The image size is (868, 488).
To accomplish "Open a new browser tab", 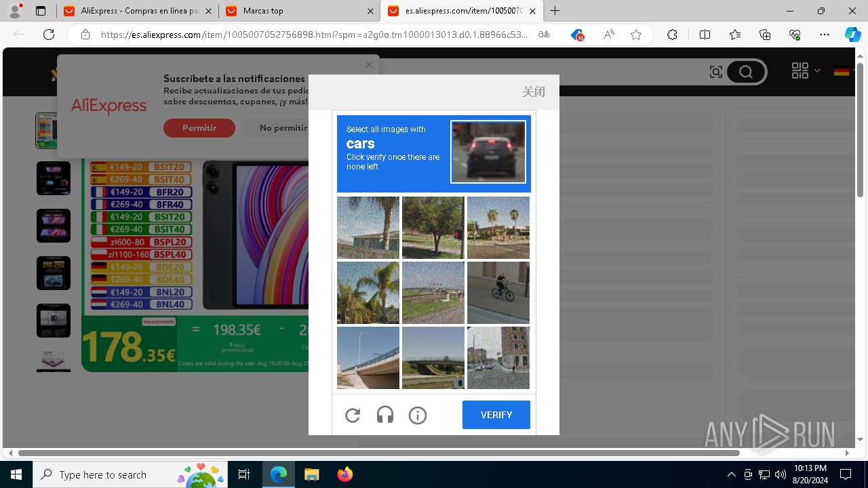I will pyautogui.click(x=555, y=11).
